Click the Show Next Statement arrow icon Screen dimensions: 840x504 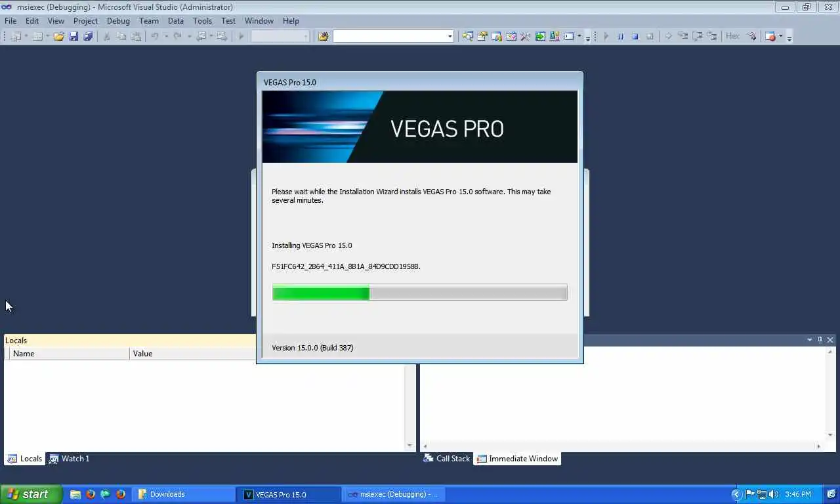click(668, 36)
